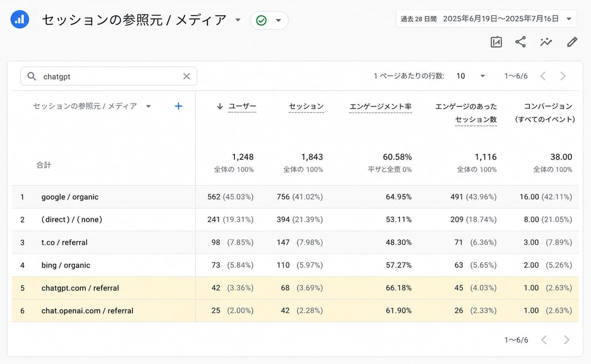Viewport: 591px width, 364px height.
Task: Sort by the コンバージョン column header
Action: (544, 113)
